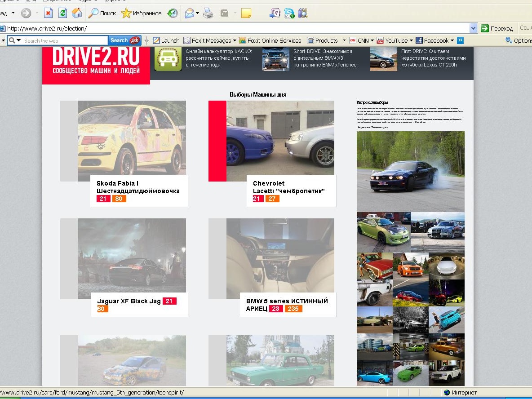Click the Forward navigation arrow button
This screenshot has width=532, height=399.
coord(26,13)
